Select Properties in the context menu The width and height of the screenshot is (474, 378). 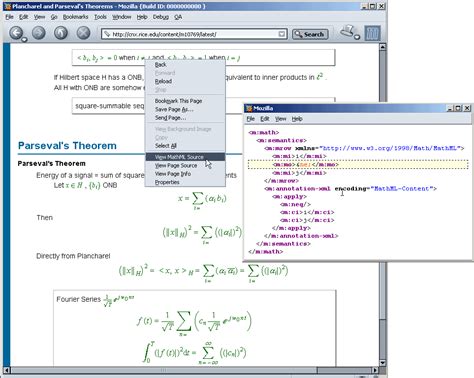[185, 182]
